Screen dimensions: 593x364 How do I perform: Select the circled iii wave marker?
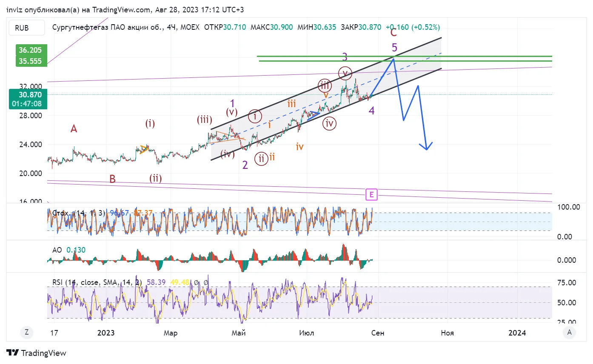[x=325, y=85]
